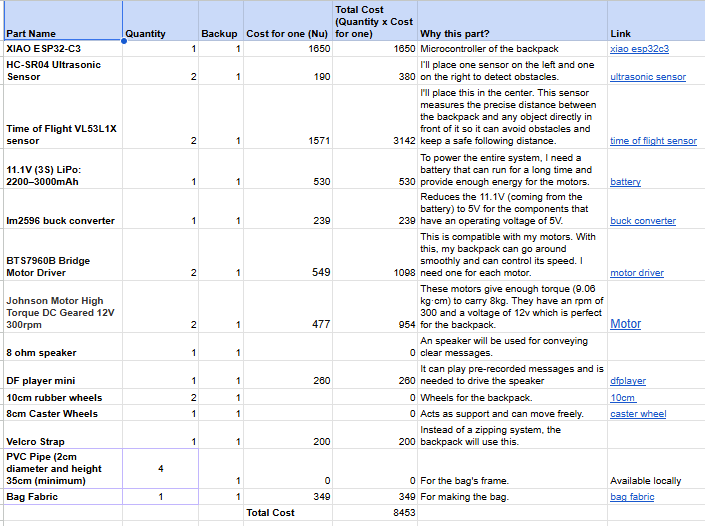Open the motor driver link
This screenshot has width=705, height=526.
[x=637, y=273]
